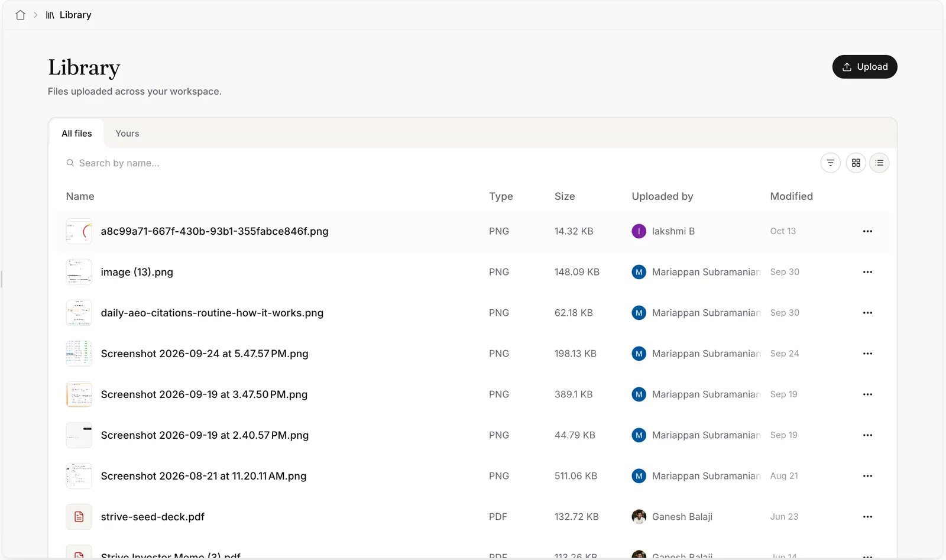Image resolution: width=946 pixels, height=560 pixels.
Task: Switch to grid view
Action: click(856, 163)
